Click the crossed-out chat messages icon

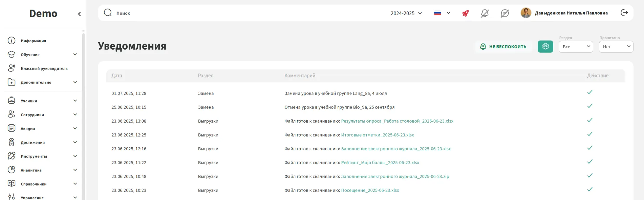505,13
